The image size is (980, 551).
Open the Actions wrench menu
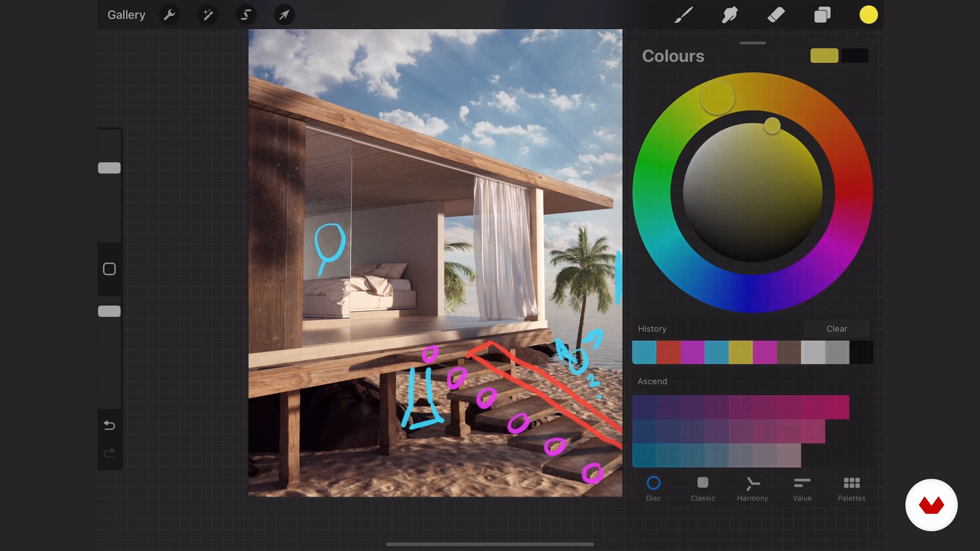[169, 15]
